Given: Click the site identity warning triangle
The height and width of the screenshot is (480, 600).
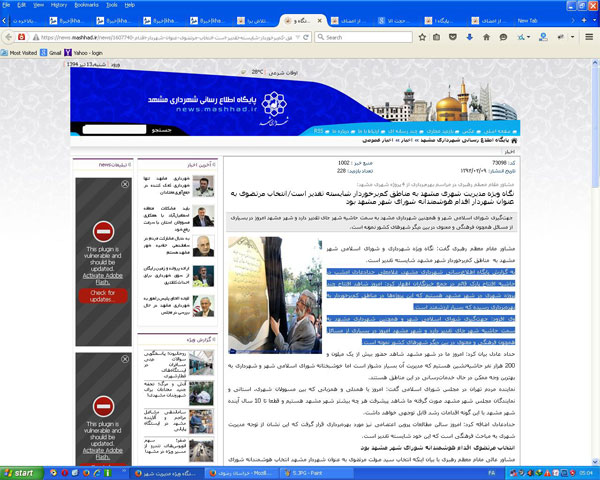Looking at the screenshot, I should (36, 38).
